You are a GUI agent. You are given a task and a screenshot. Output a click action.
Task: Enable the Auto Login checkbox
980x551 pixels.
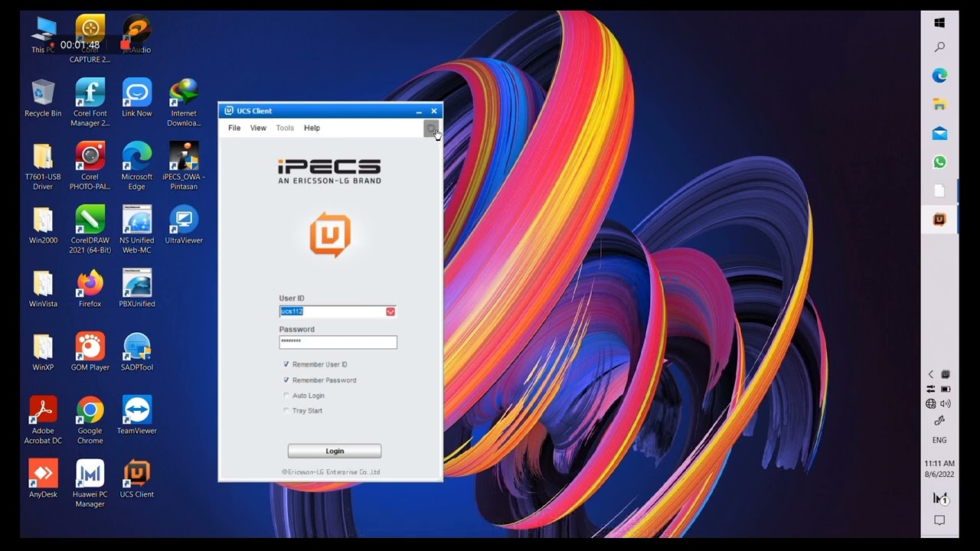[286, 396]
